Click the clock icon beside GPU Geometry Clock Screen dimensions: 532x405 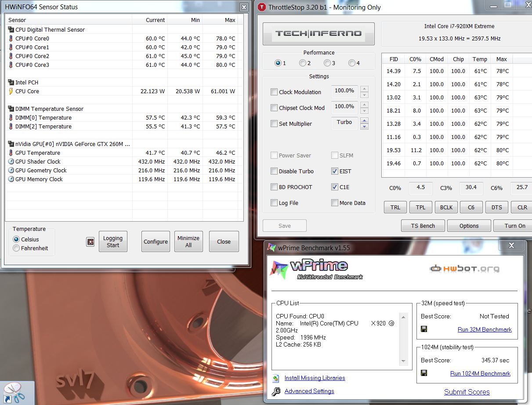[x=11, y=170]
